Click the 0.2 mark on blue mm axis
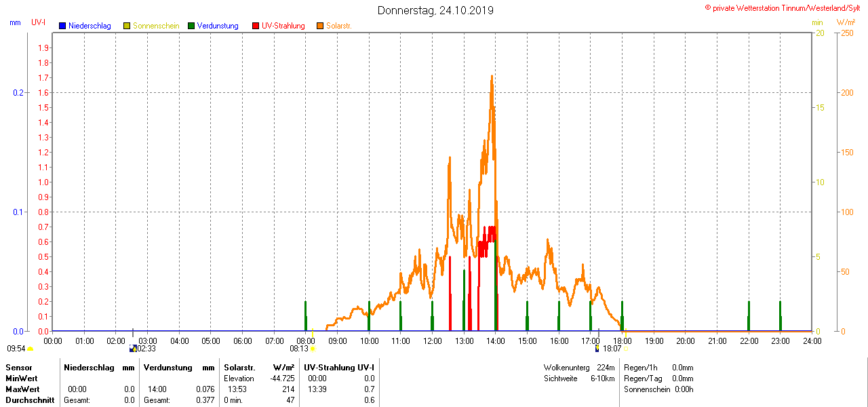 [x=18, y=92]
